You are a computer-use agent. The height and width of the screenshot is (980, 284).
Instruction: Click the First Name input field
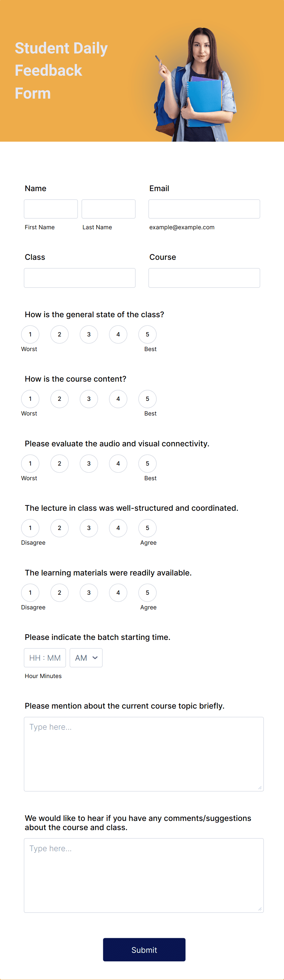(x=51, y=209)
